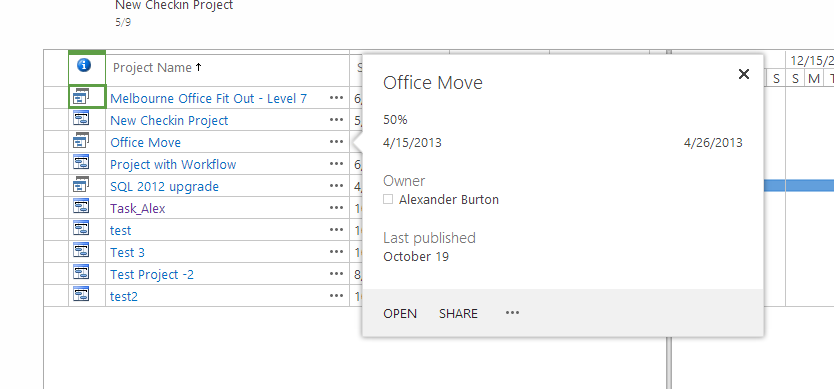
Task: Click the Melbourne Office Fit Out project icon
Action: point(81,96)
